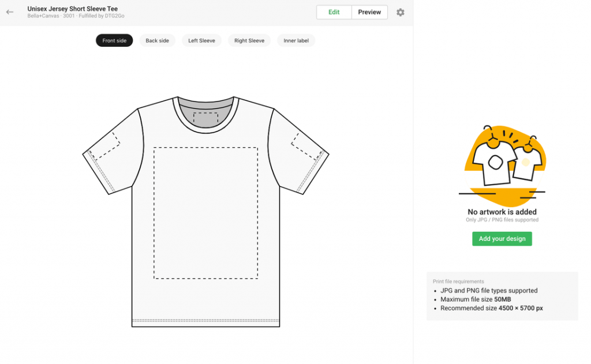Image resolution: width=591 pixels, height=364 pixels.
Task: Choose the Right Sleeve tab
Action: coord(249,40)
